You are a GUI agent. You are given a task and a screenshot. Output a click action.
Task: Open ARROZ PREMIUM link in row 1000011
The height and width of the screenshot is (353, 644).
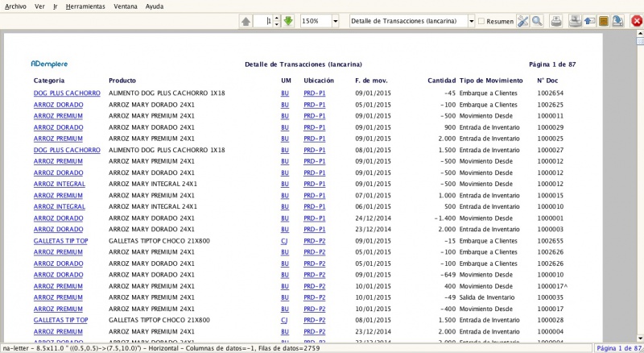point(58,116)
